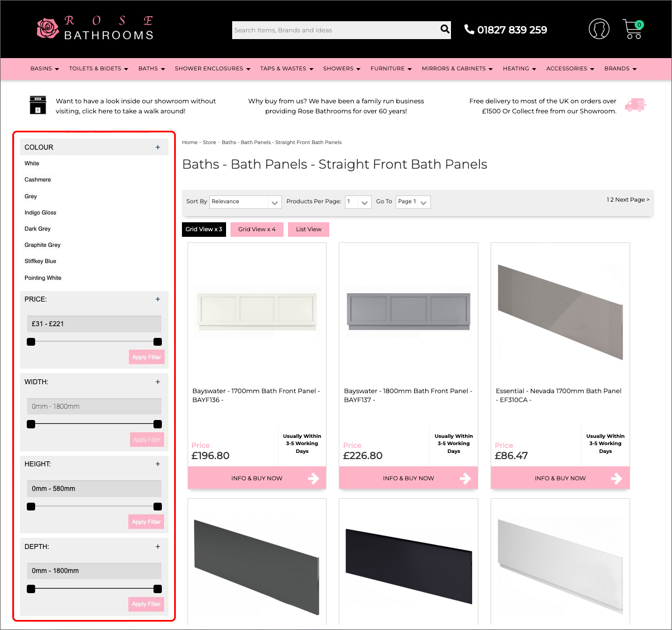
Task: Switch to Grid View x 4
Action: [x=256, y=229]
